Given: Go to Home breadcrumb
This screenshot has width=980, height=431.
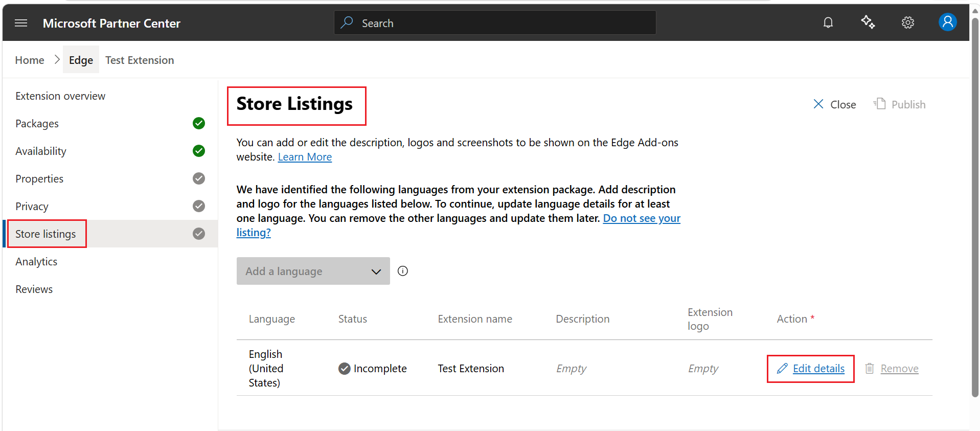Looking at the screenshot, I should pyautogui.click(x=30, y=60).
